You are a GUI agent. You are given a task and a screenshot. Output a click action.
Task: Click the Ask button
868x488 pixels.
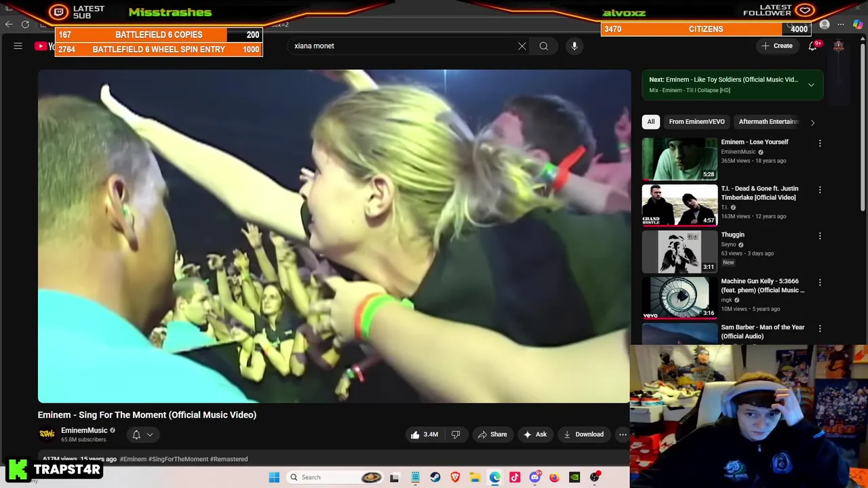click(534, 434)
